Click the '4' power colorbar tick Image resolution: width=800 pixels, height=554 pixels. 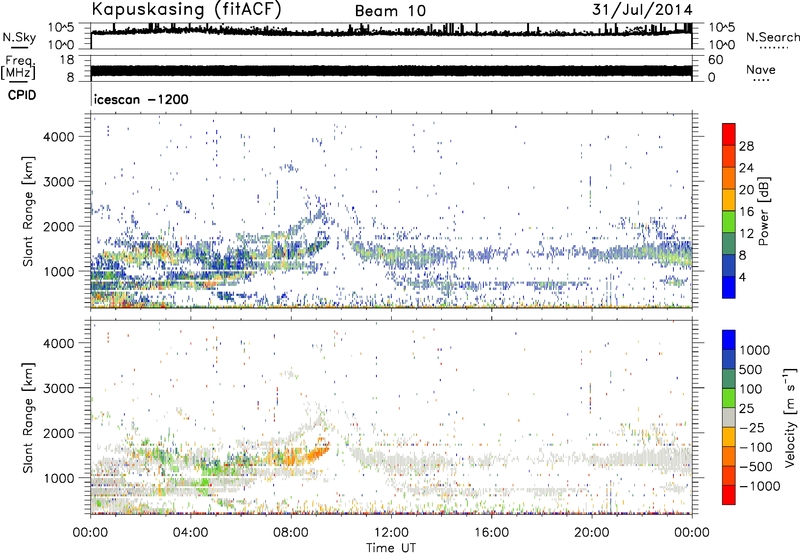[743, 277]
